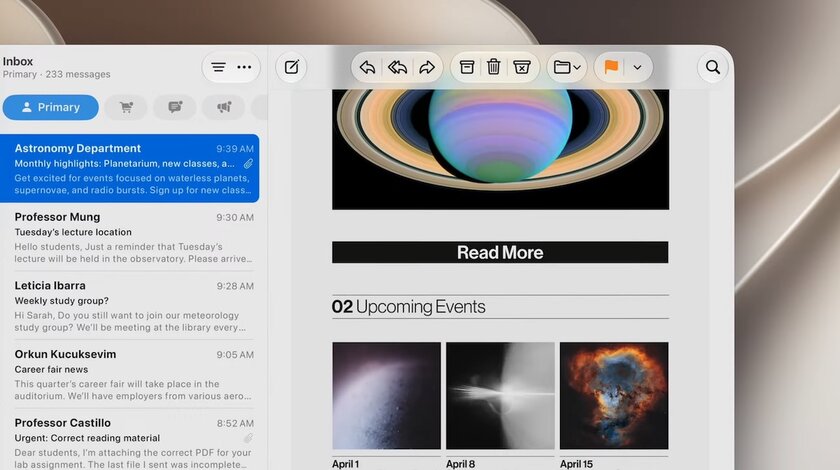This screenshot has width=840, height=470.
Task: Click the Inbox mailbox title
Action: [x=18, y=61]
